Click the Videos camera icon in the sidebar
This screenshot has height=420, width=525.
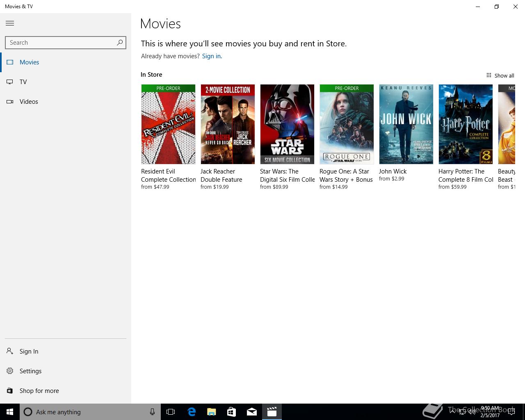pos(10,102)
